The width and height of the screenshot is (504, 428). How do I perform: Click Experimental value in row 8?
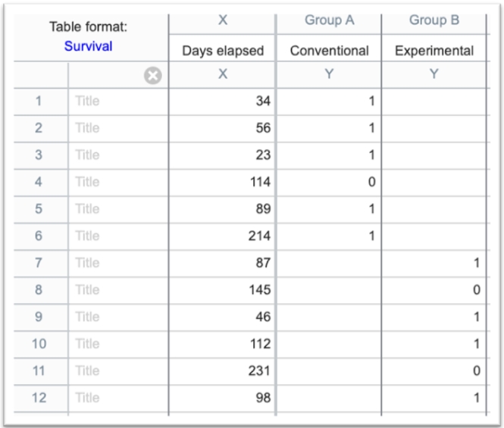434,289
